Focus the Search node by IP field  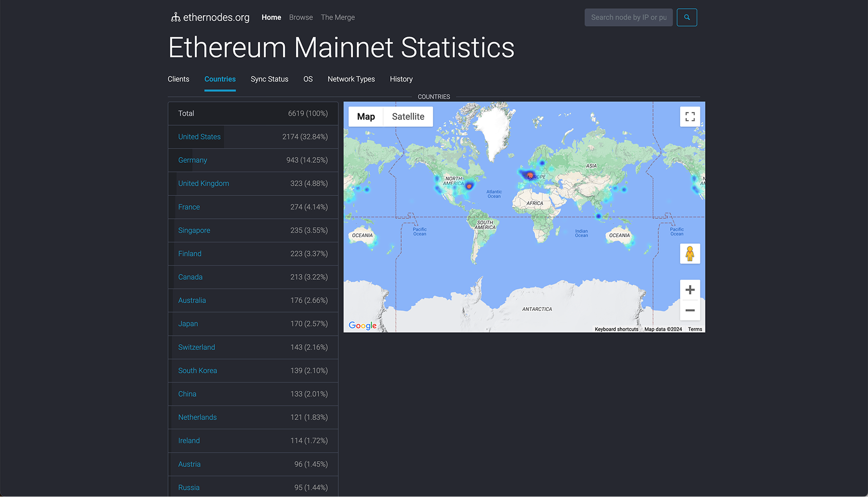[629, 17]
